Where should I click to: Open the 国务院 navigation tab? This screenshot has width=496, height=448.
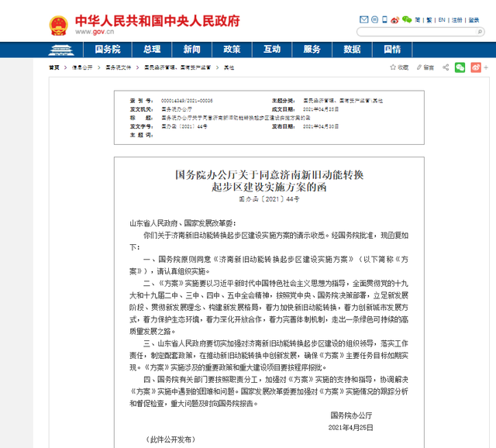[108, 49]
